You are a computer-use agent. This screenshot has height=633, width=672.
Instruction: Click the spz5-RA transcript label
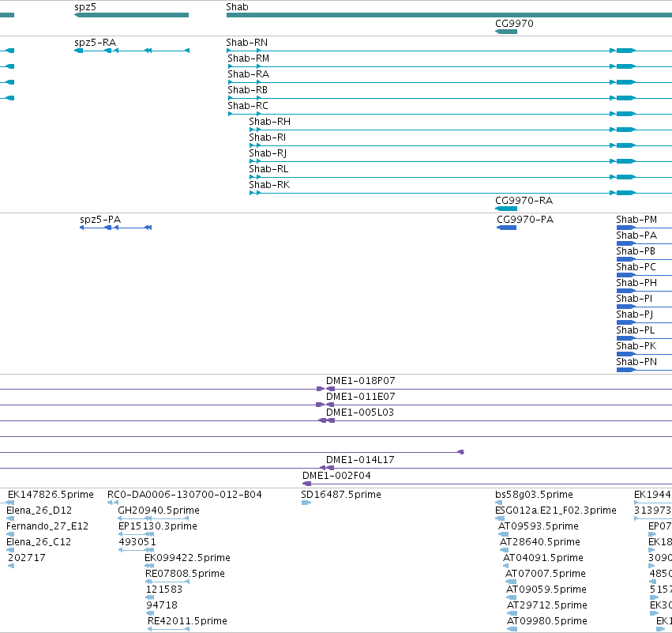[95, 43]
